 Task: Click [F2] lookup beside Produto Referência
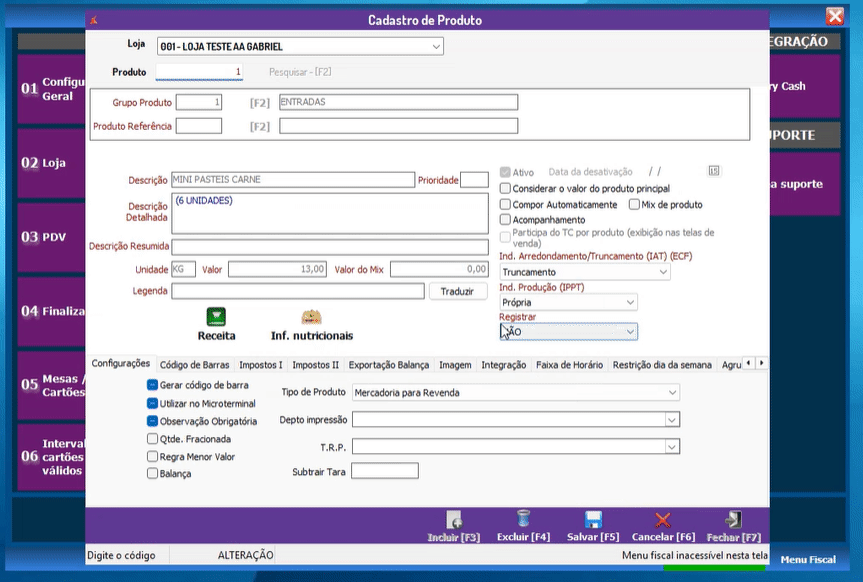260,127
